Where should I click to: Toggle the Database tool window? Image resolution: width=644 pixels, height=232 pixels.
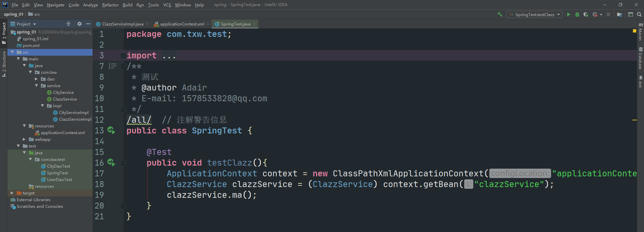click(x=640, y=58)
